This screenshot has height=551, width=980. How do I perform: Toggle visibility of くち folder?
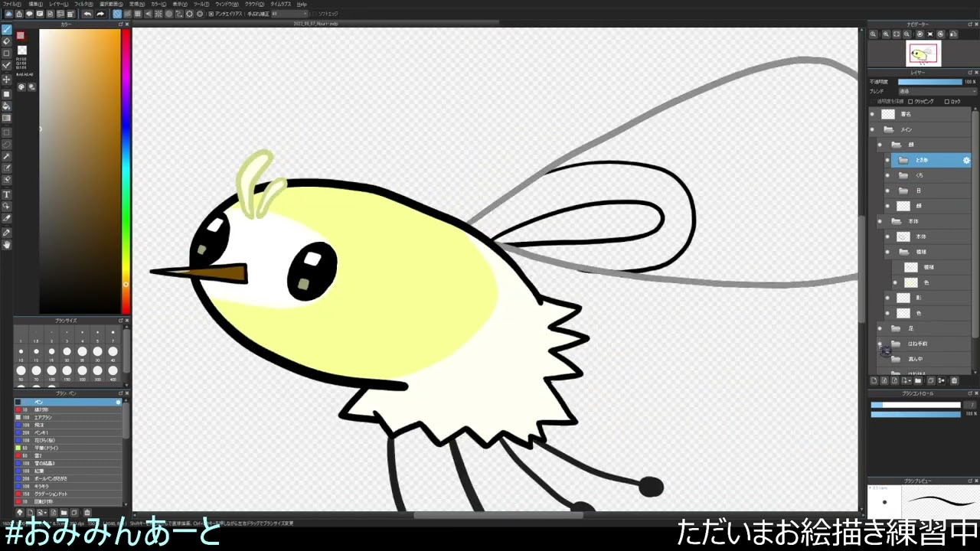tap(888, 175)
